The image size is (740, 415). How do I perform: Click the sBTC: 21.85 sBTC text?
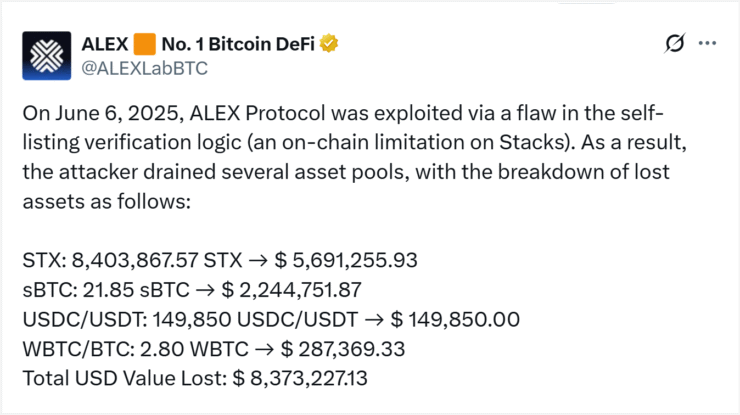coord(106,290)
